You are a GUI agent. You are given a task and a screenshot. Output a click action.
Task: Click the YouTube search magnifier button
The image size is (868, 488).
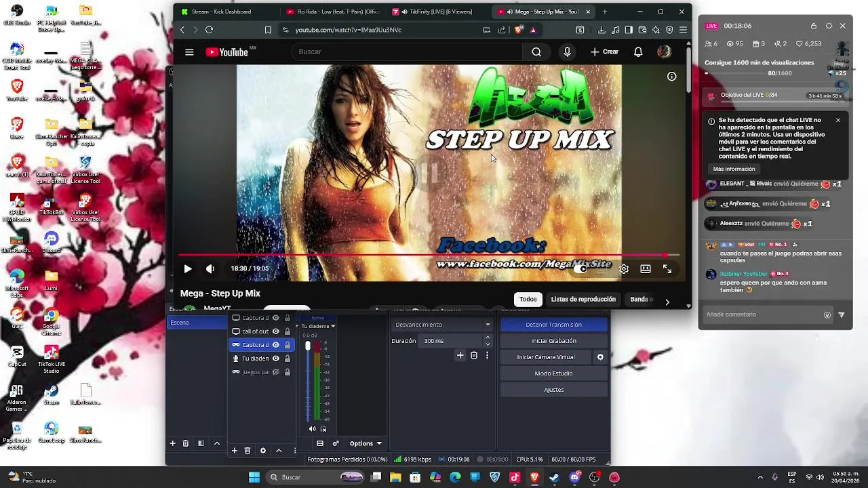(536, 52)
